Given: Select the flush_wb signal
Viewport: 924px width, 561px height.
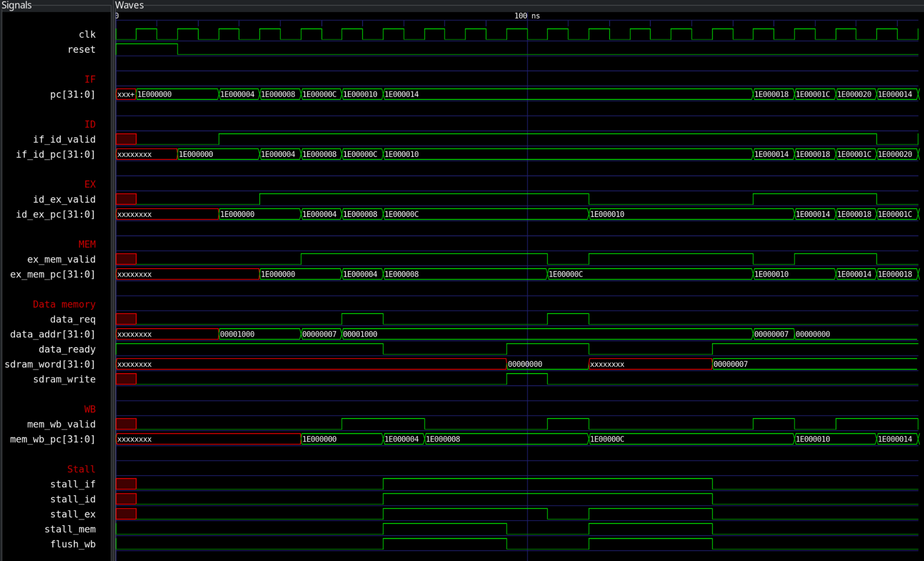Looking at the screenshot, I should point(73,544).
